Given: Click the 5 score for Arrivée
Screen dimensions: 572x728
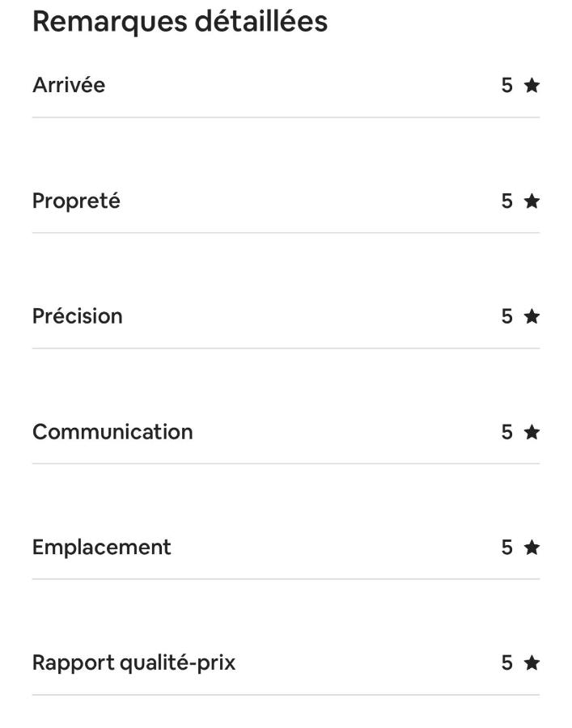Looking at the screenshot, I should 507,86.
